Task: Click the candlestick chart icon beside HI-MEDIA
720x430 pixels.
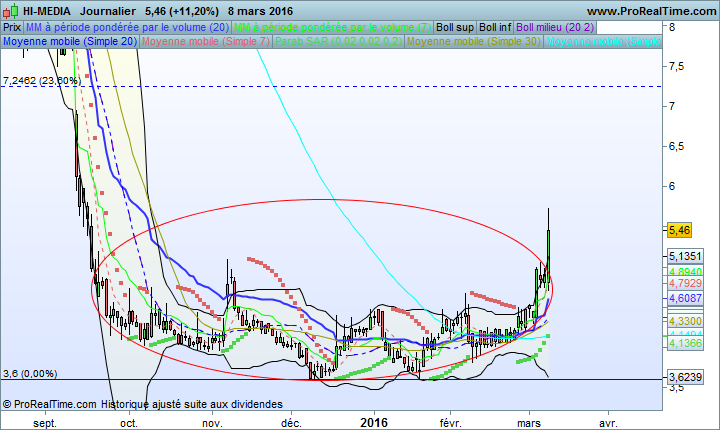Action: click(x=11, y=11)
